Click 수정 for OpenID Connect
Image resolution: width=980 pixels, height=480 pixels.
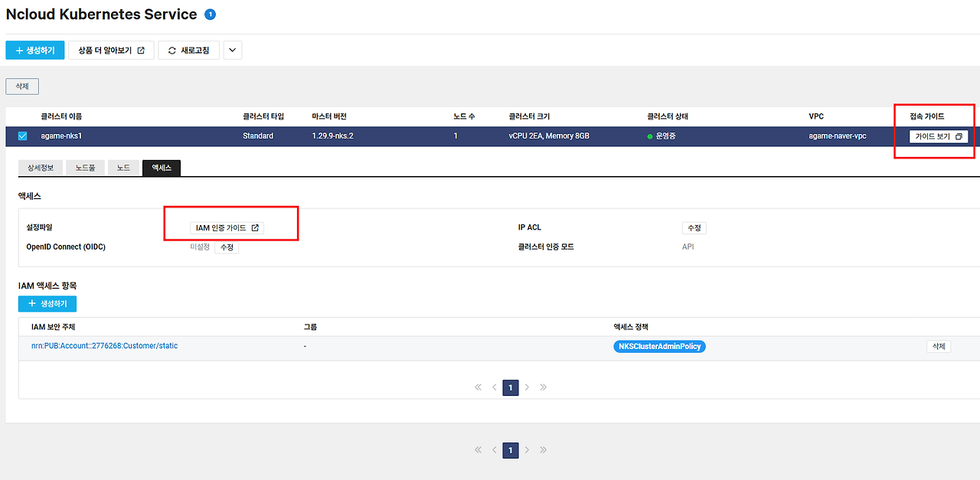point(227,247)
